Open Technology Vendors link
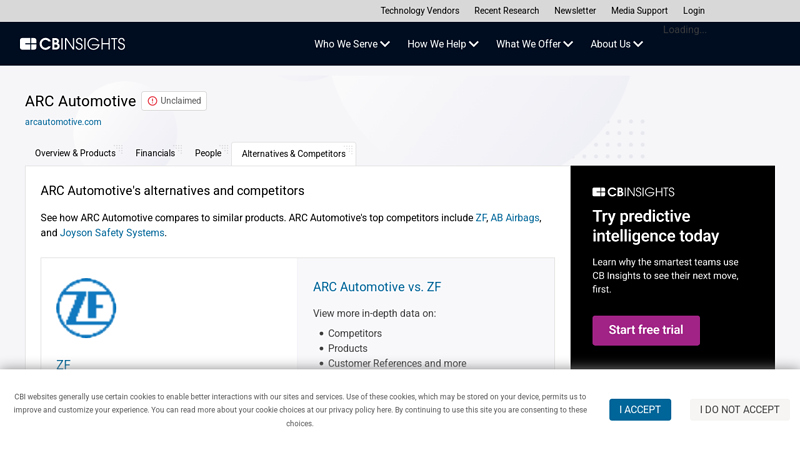 point(419,11)
